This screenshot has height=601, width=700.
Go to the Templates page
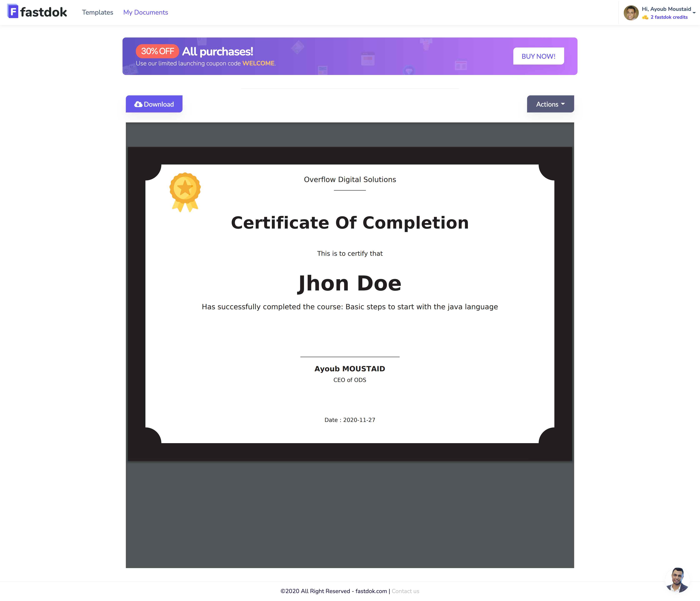pos(97,12)
